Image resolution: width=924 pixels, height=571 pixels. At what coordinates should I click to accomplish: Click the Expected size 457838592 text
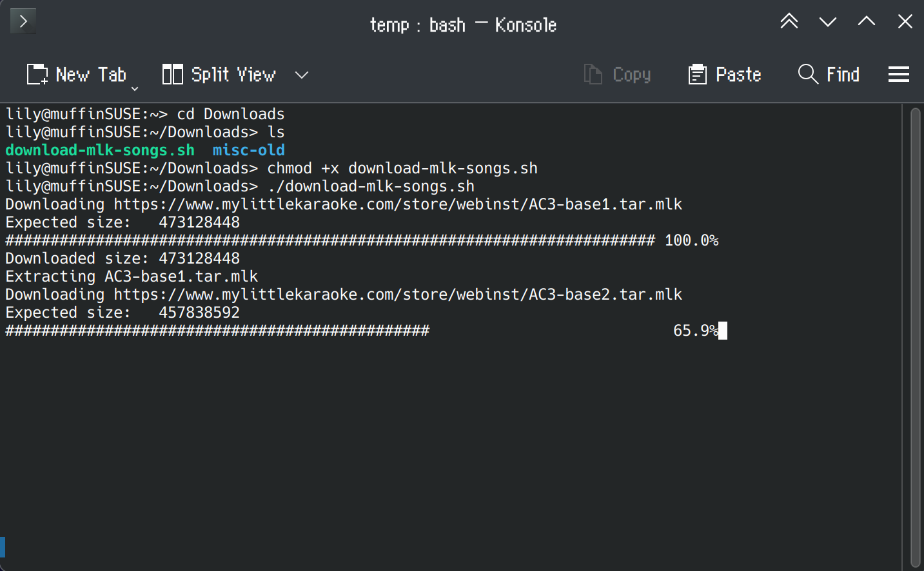(123, 313)
